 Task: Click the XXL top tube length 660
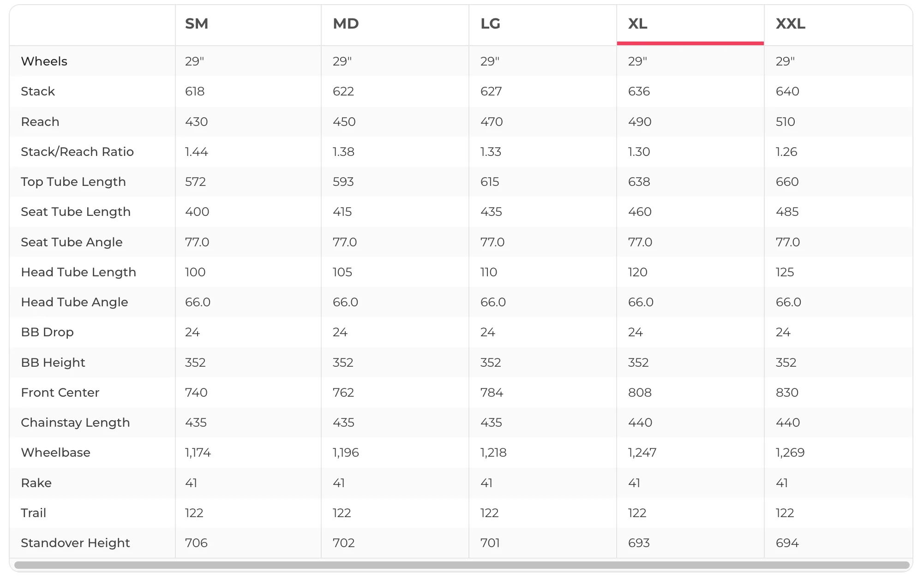point(787,182)
